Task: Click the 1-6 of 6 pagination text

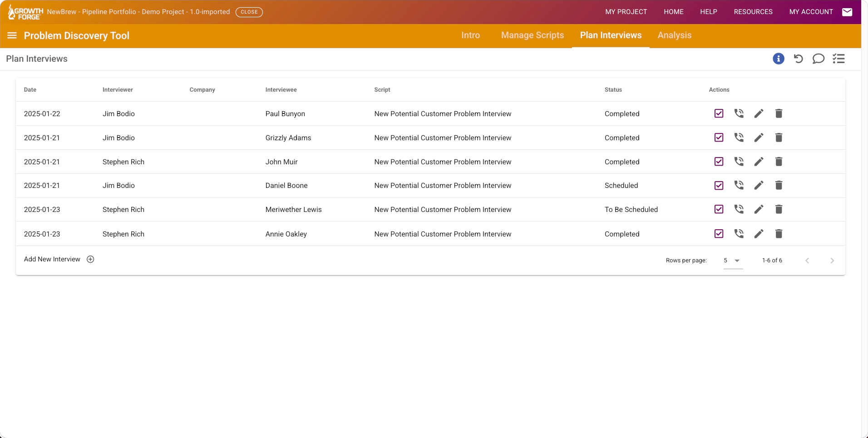Action: tap(772, 261)
